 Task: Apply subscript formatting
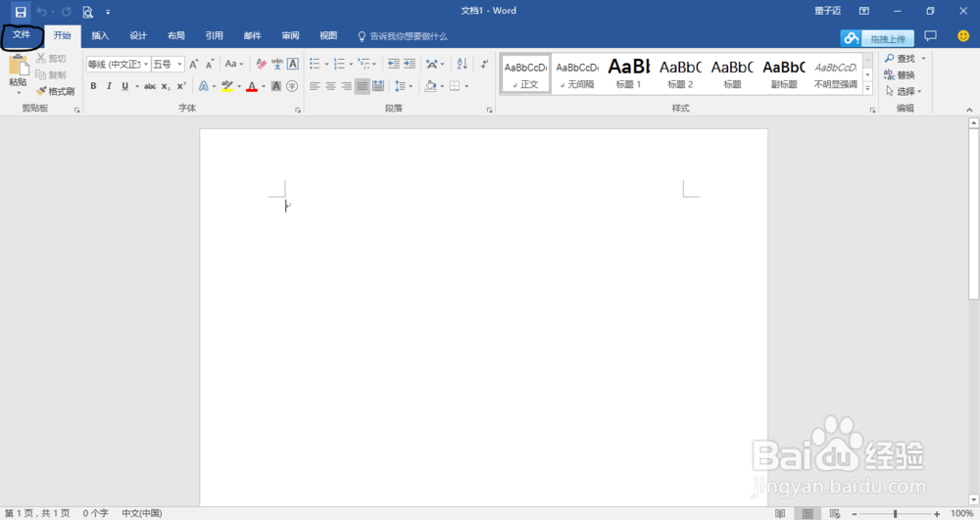click(x=165, y=86)
